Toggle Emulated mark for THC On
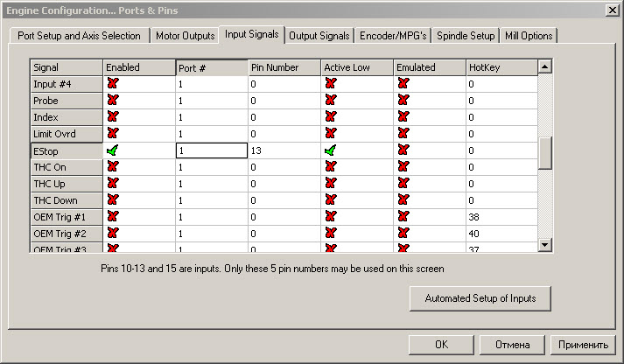 click(x=403, y=166)
